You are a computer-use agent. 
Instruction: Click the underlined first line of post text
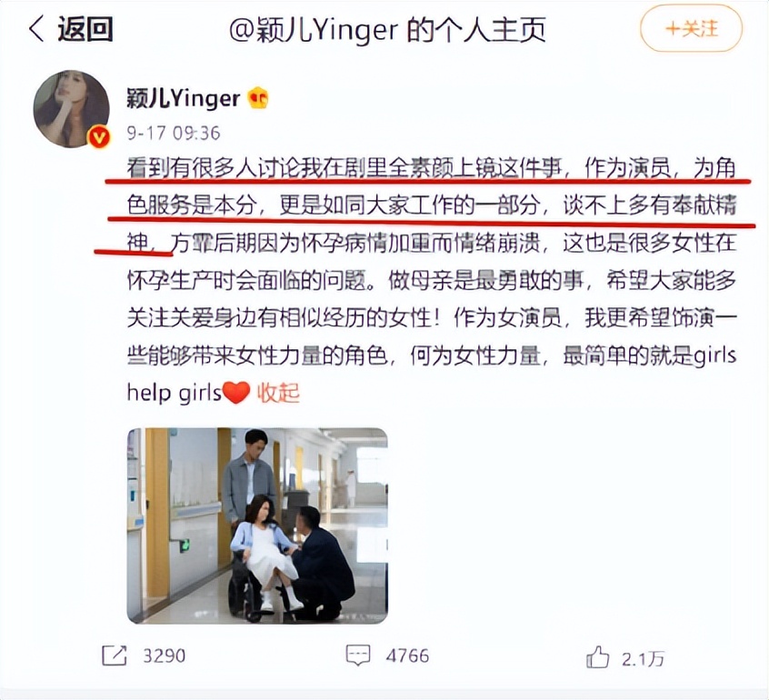(x=432, y=168)
